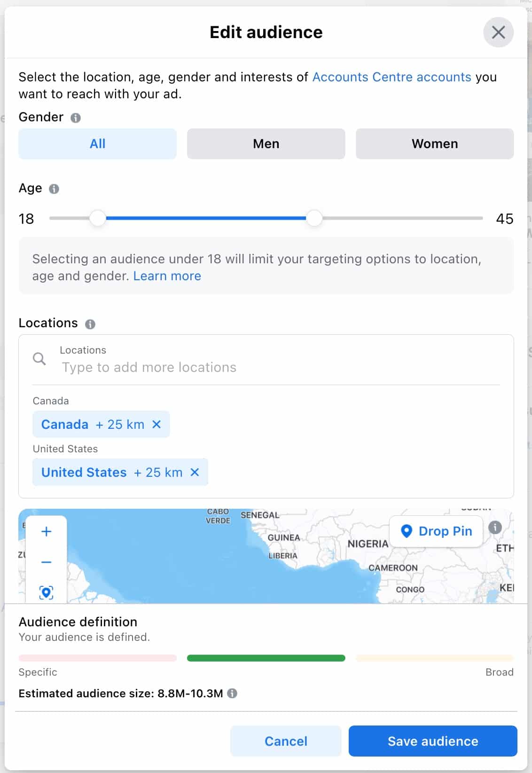The height and width of the screenshot is (773, 532).
Task: Zoom in on the map
Action: [46, 532]
